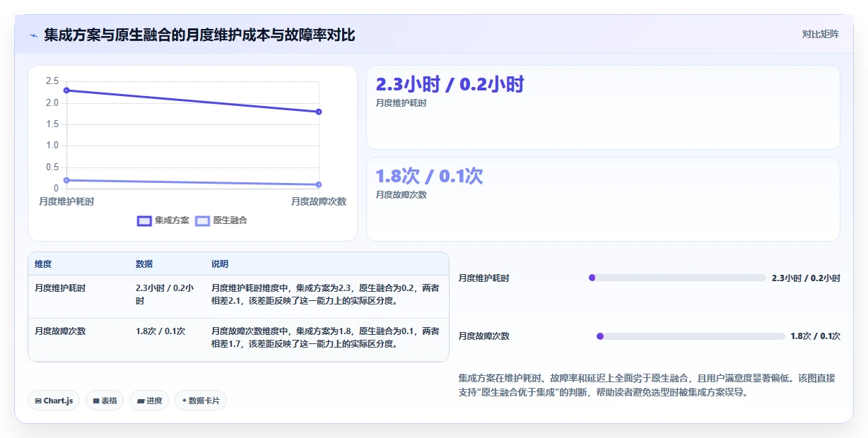868x438 pixels.
Task: Click the 月度维护耗时 progress bar
Action: coord(677,278)
